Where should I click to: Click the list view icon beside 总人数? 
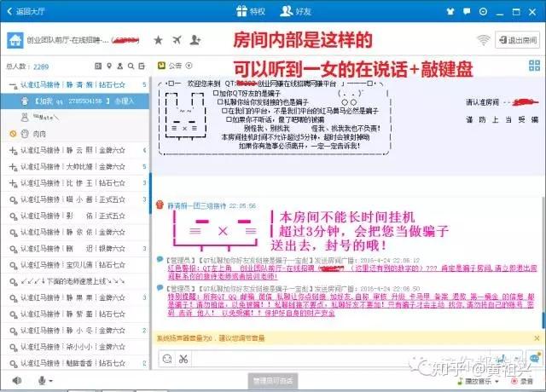tap(98, 66)
